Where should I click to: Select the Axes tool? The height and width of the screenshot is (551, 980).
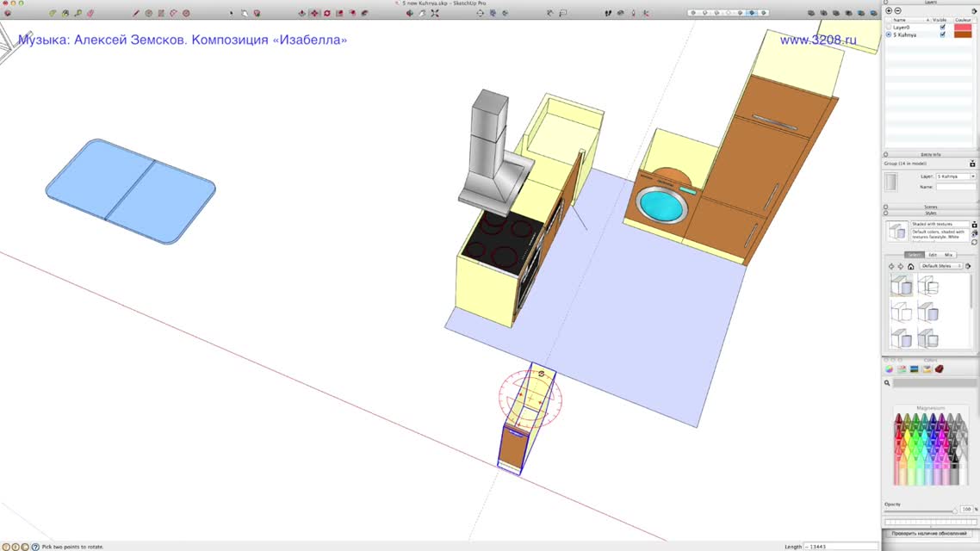point(646,13)
